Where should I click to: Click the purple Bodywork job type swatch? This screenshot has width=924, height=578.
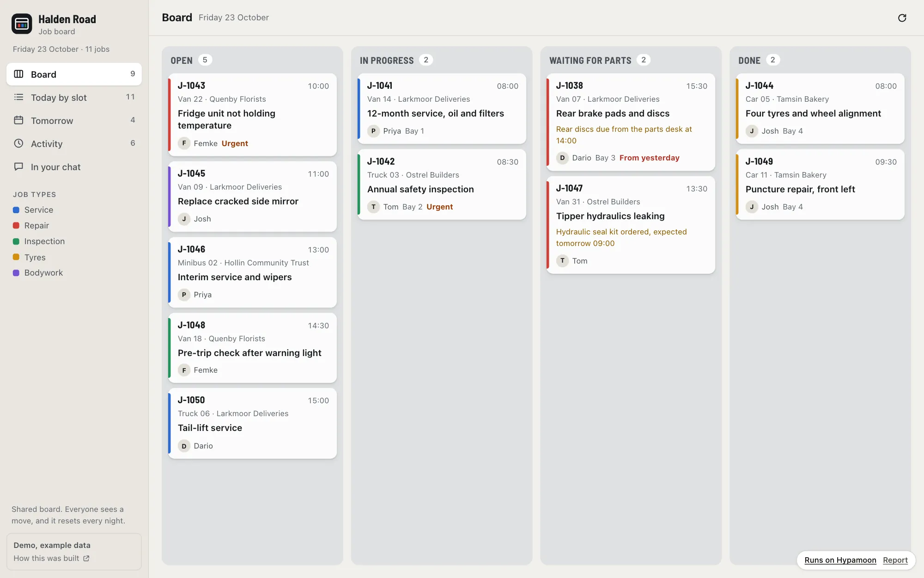(16, 273)
